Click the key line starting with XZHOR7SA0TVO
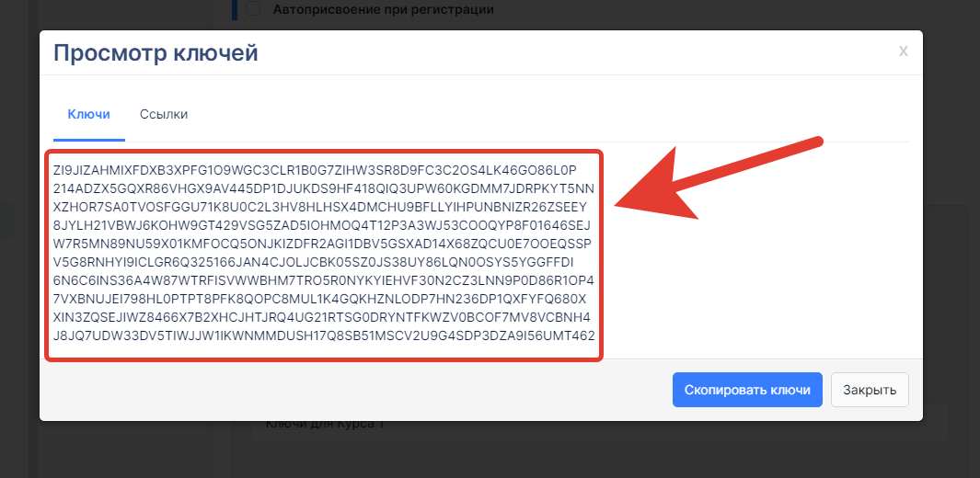Screen dimensions: 980x478 click(x=319, y=207)
